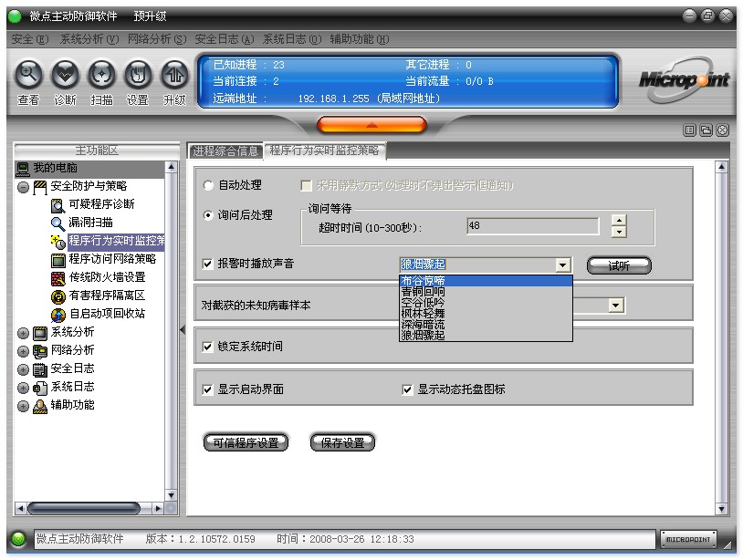
Task: Click the 传统防火墙设置 brick wall icon
Action: (x=58, y=278)
